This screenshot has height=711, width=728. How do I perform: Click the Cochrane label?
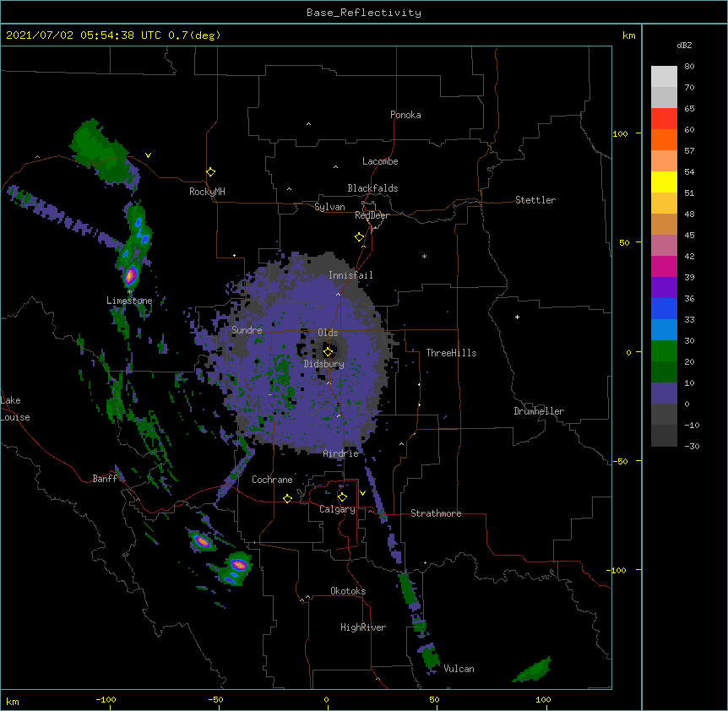click(x=272, y=480)
